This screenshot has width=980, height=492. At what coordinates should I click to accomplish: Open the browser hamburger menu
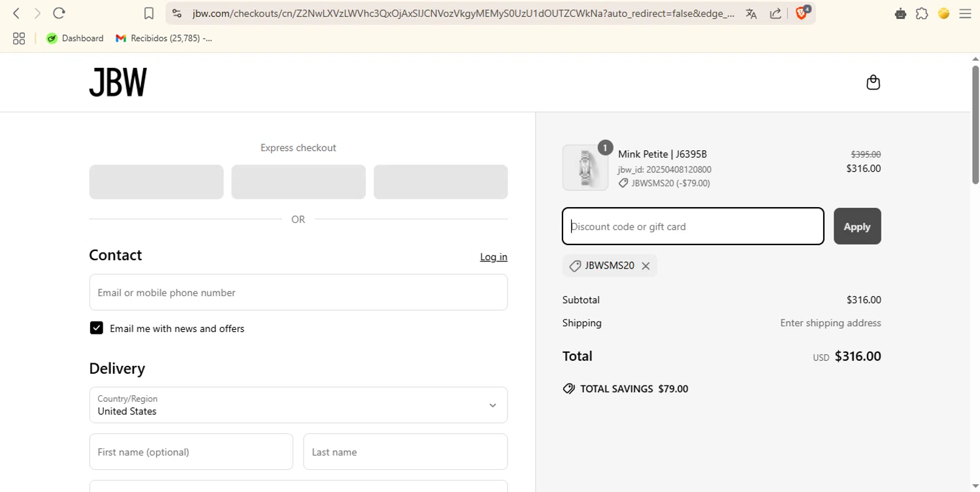[965, 13]
